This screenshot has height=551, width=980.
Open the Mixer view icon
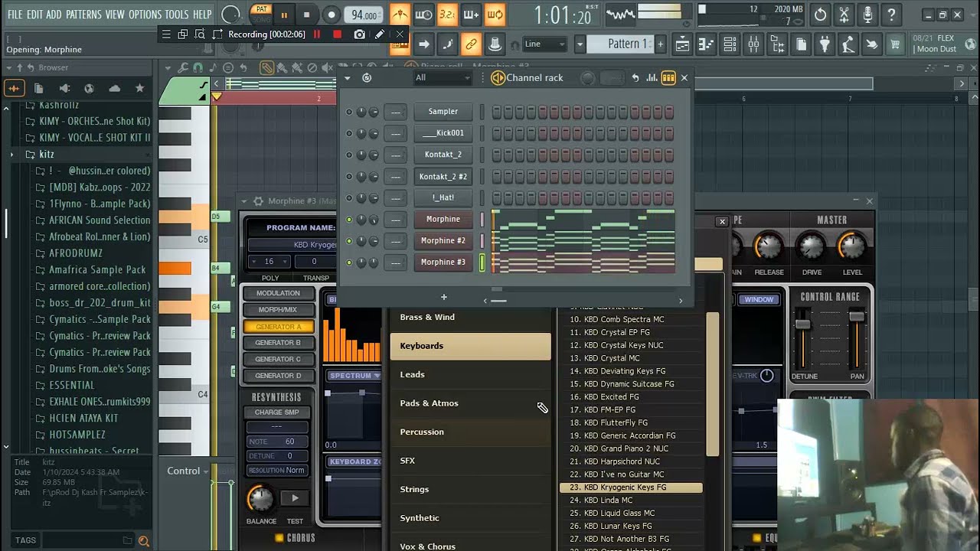(753, 44)
